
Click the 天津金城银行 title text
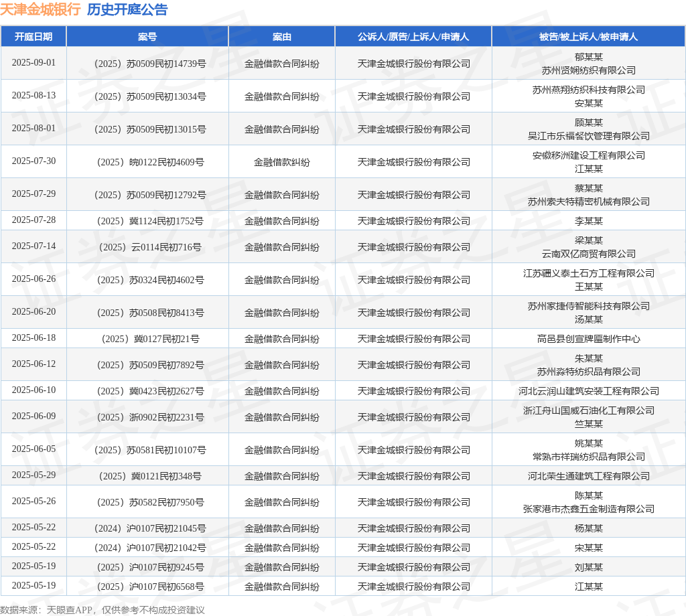pyautogui.click(x=40, y=9)
